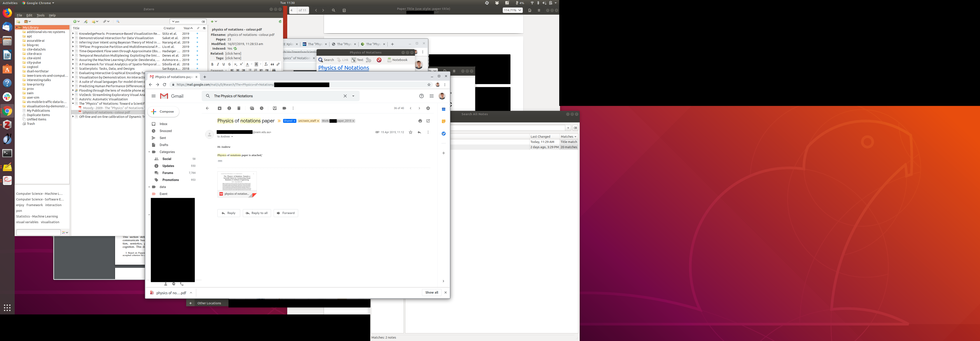Open Google apps grid icon

point(431,96)
